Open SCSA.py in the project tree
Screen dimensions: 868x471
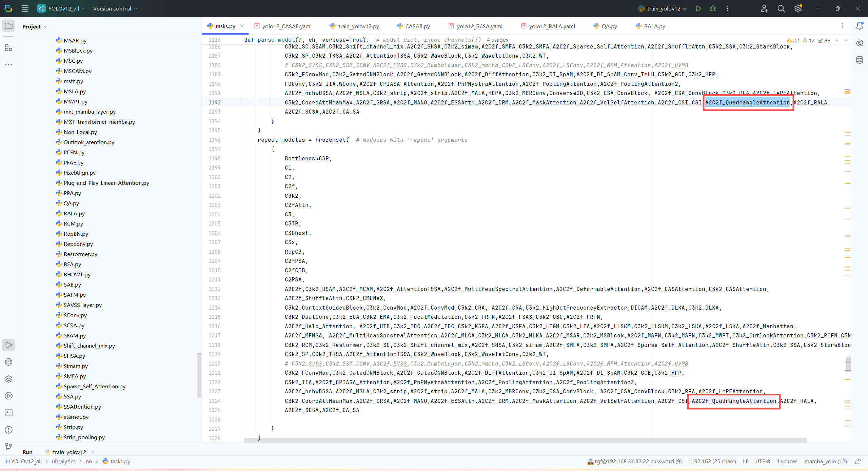(x=74, y=325)
